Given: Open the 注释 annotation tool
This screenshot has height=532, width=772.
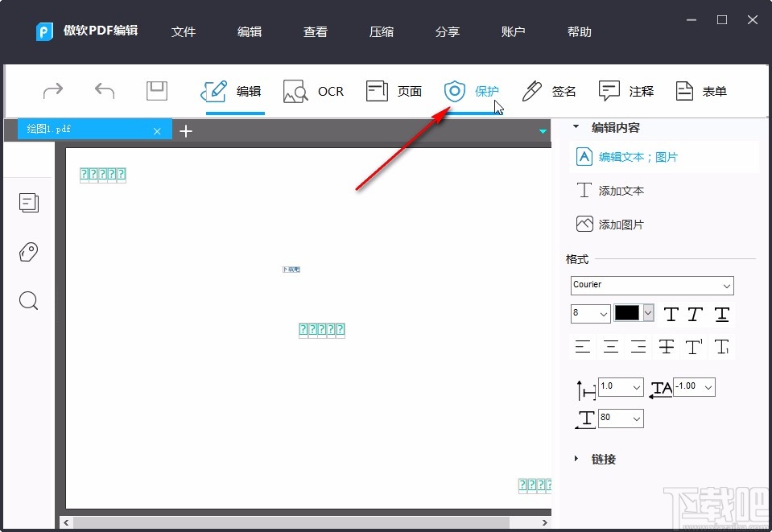Looking at the screenshot, I should 626,91.
